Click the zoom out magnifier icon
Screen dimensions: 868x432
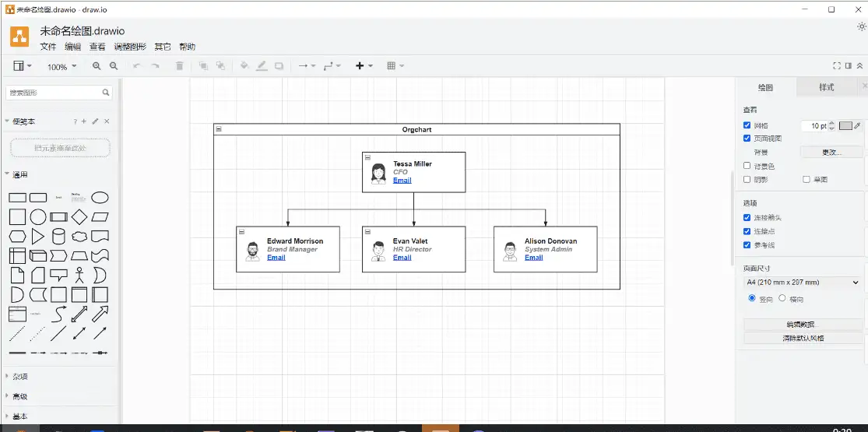click(114, 66)
